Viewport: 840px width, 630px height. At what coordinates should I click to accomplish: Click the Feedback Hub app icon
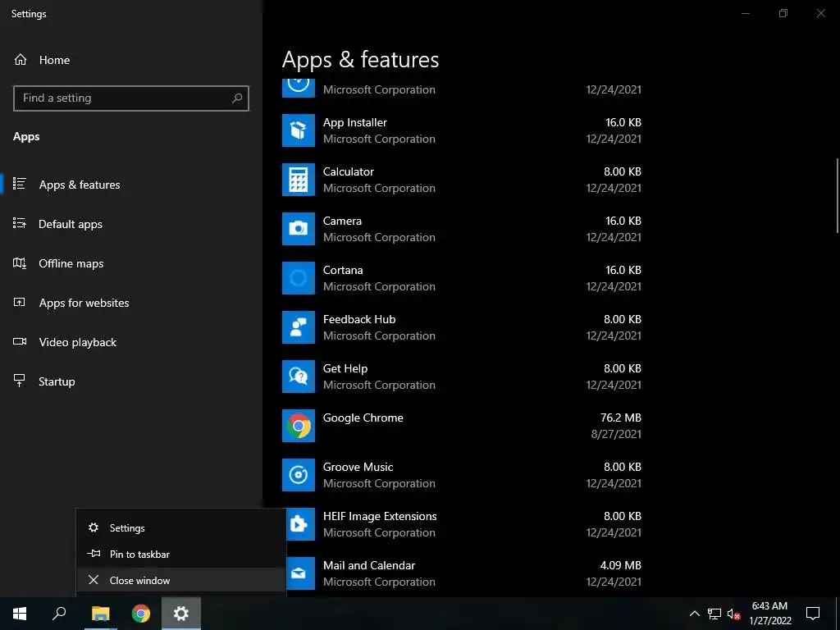pyautogui.click(x=299, y=327)
